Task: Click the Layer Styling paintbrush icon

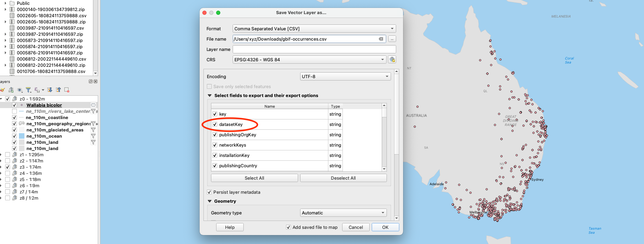Action: click(2, 90)
